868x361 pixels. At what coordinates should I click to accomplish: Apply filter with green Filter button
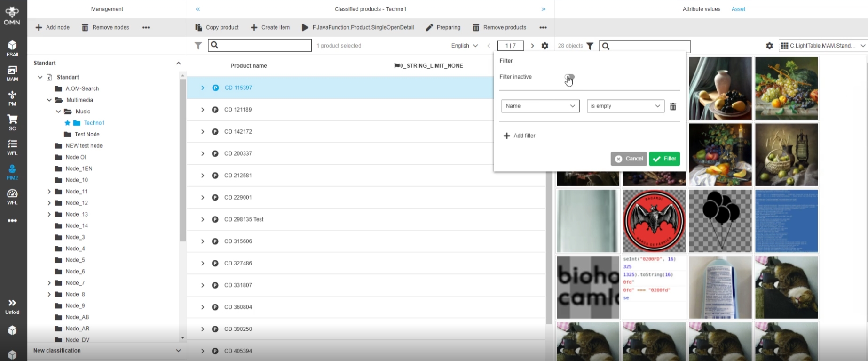click(664, 159)
